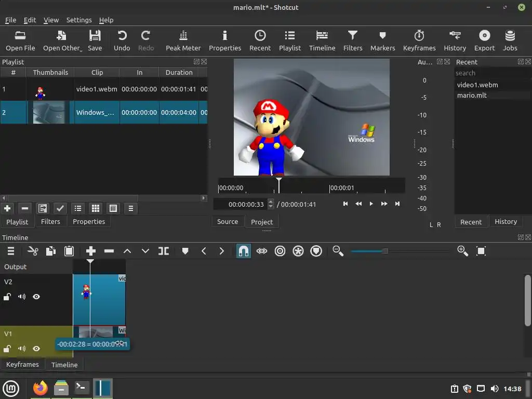Open the History panel from the toolbar

pyautogui.click(x=455, y=41)
